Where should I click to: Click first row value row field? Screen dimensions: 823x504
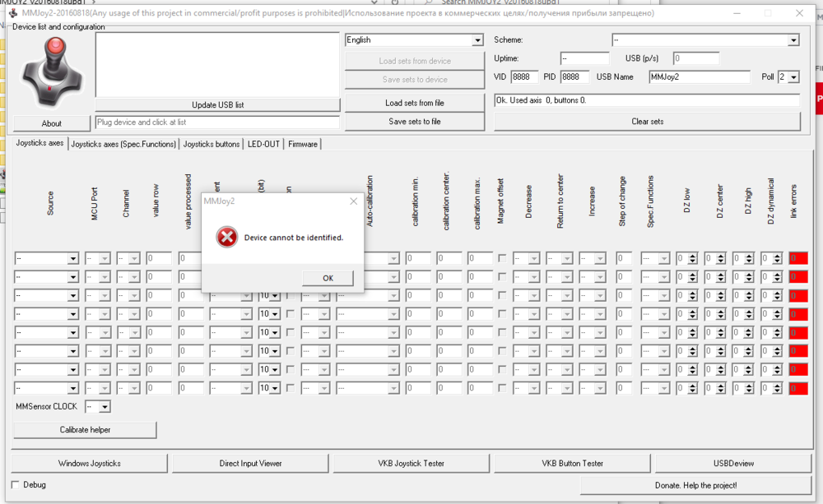(x=159, y=258)
